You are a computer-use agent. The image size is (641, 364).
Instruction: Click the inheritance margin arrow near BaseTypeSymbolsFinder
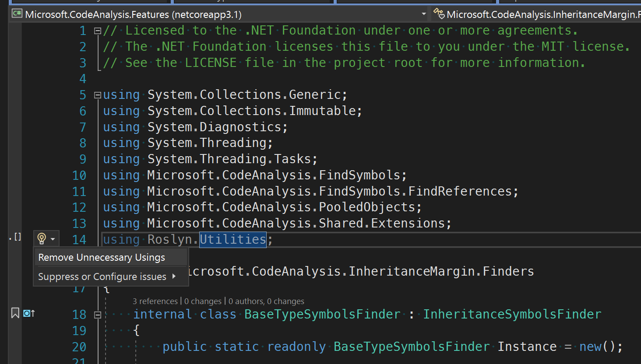click(x=28, y=313)
